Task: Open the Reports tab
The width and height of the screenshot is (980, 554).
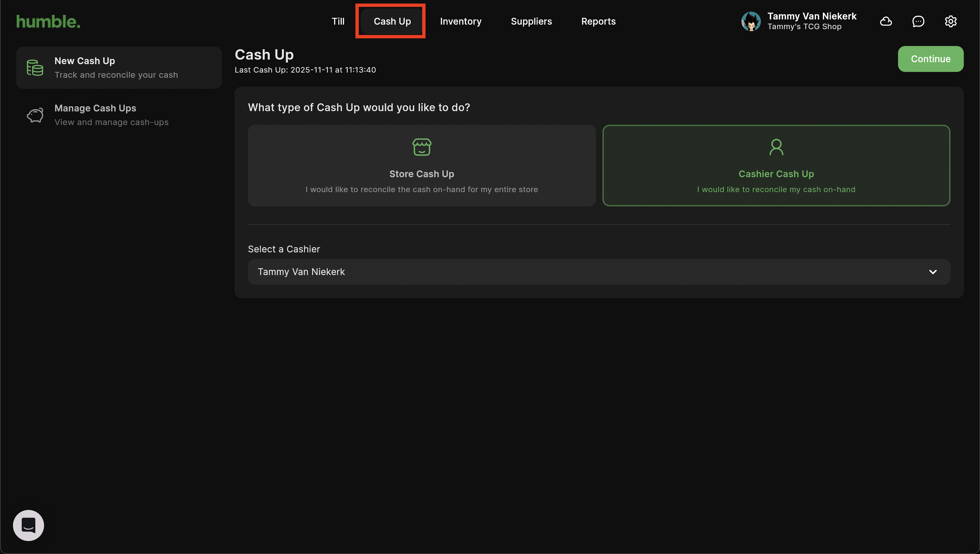Action: click(598, 21)
